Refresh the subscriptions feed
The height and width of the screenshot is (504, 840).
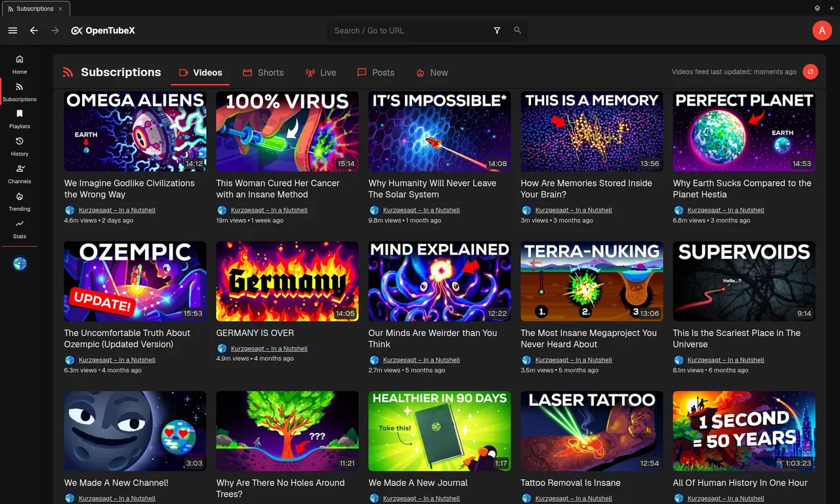click(x=810, y=72)
